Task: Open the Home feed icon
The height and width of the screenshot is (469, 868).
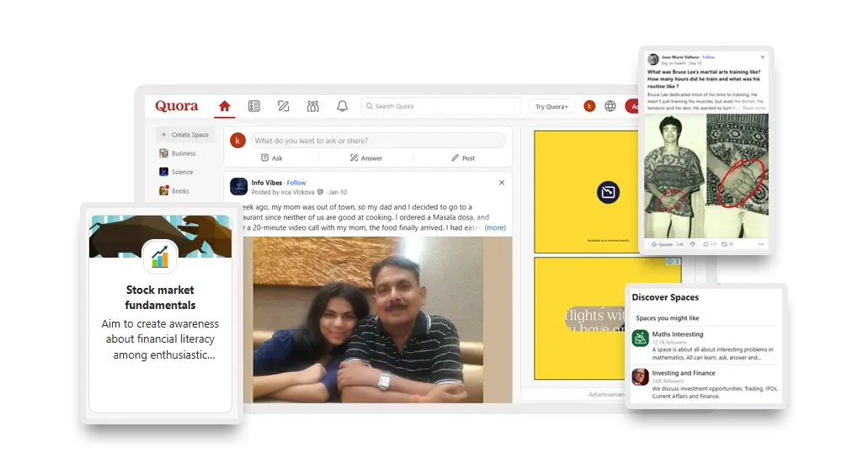Action: (x=224, y=106)
